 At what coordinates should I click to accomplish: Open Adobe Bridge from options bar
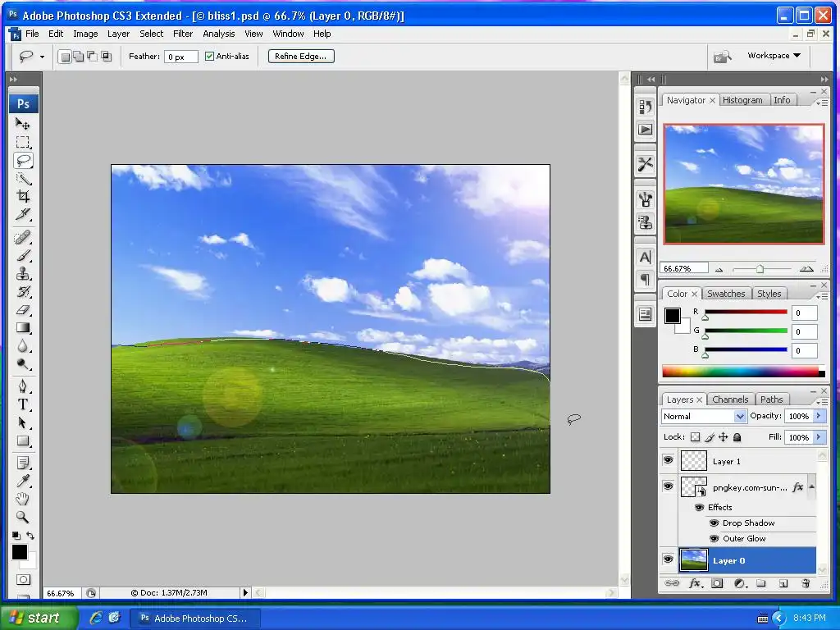tap(722, 57)
